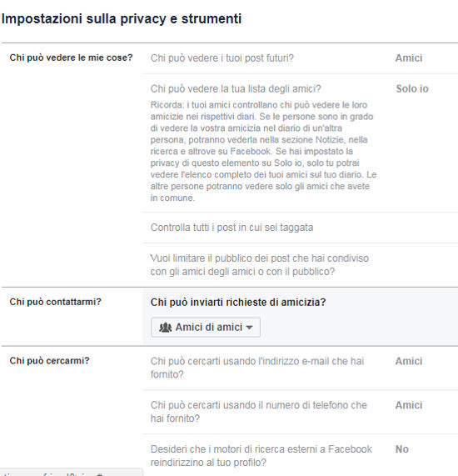Screen dimensions: 458x476
Task: Change the Amici value for future posts
Action: click(x=409, y=58)
